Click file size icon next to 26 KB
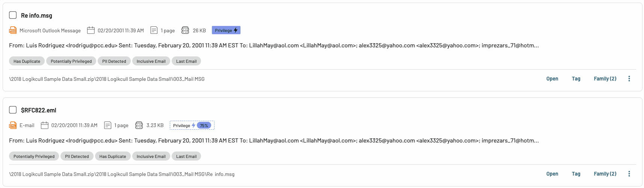The width and height of the screenshot is (644, 188). point(185,30)
